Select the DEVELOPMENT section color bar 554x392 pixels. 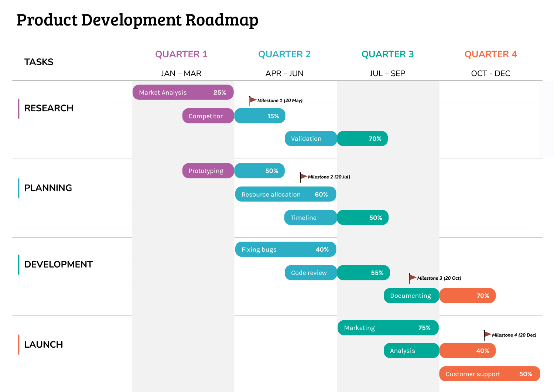[x=18, y=265]
